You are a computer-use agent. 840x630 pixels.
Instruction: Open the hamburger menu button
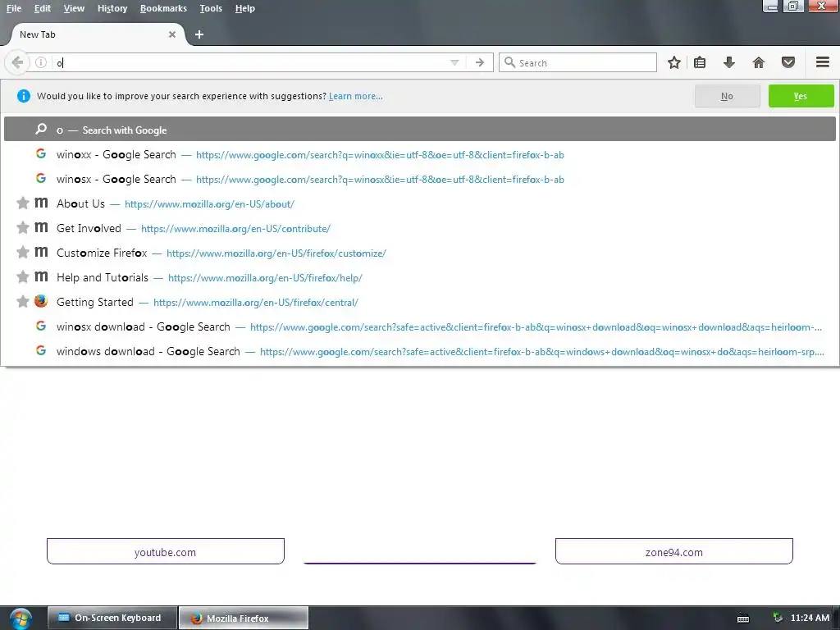(x=823, y=62)
